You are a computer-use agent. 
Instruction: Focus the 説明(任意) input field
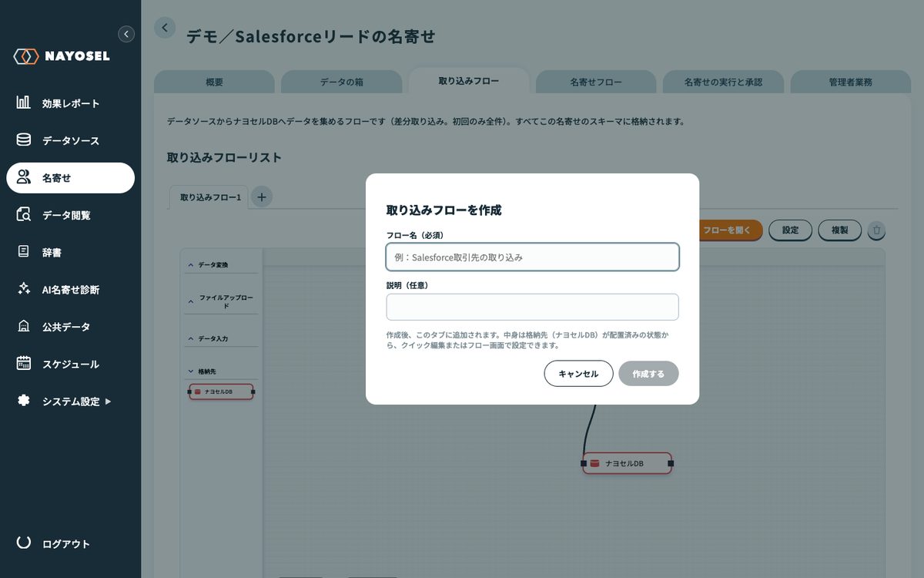533,307
